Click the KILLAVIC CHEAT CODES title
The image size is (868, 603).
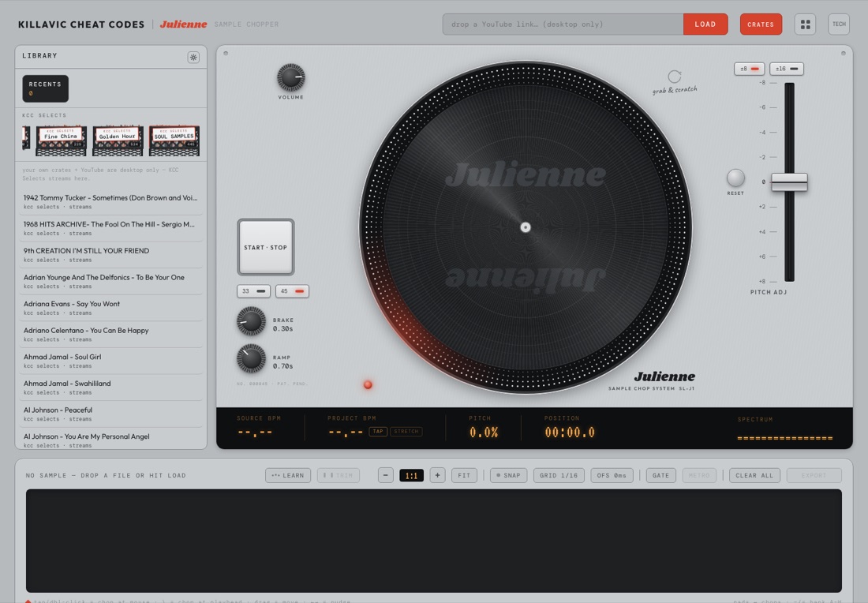(x=80, y=24)
